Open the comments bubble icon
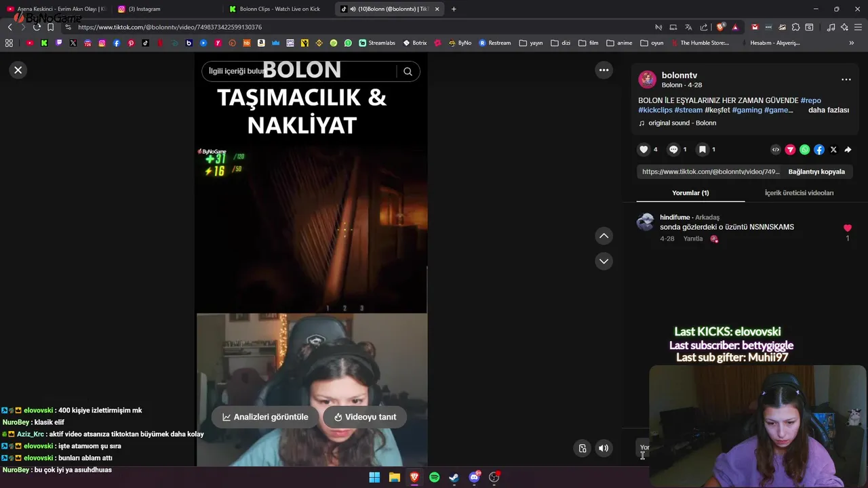Image resolution: width=868 pixels, height=488 pixels. coord(673,149)
